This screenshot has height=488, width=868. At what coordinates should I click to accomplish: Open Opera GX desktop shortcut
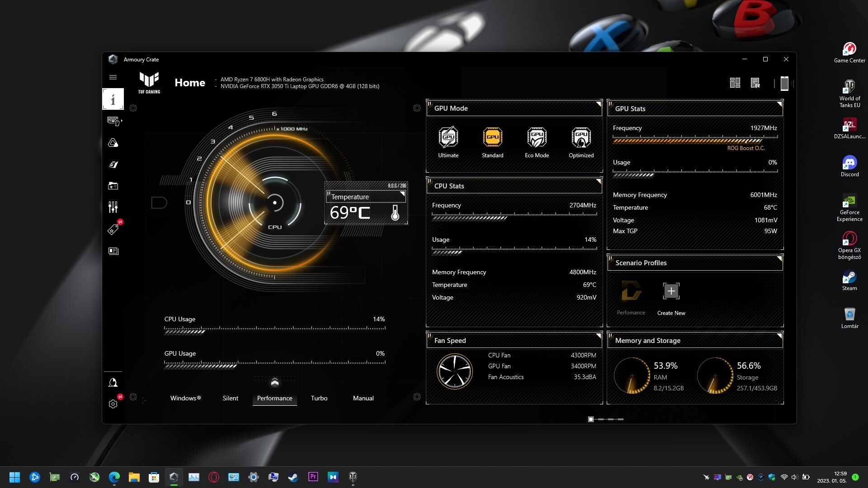(x=849, y=246)
